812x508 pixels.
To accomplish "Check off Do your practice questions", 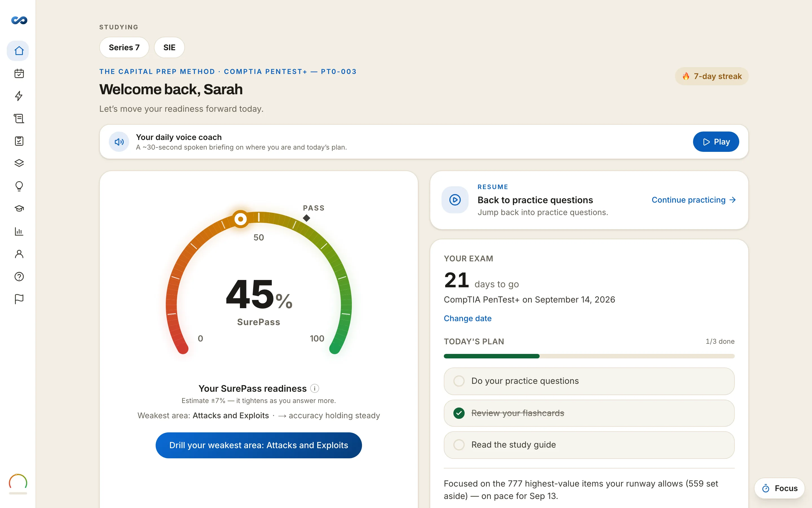I will [459, 381].
